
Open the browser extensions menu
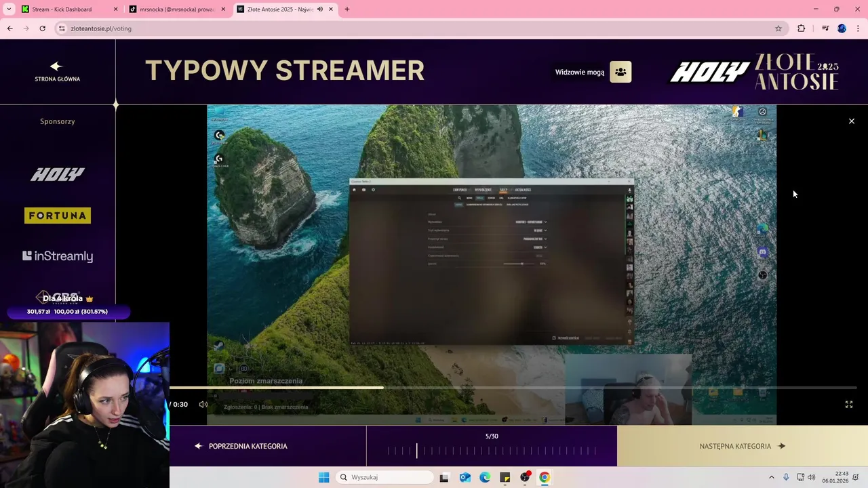tap(801, 28)
